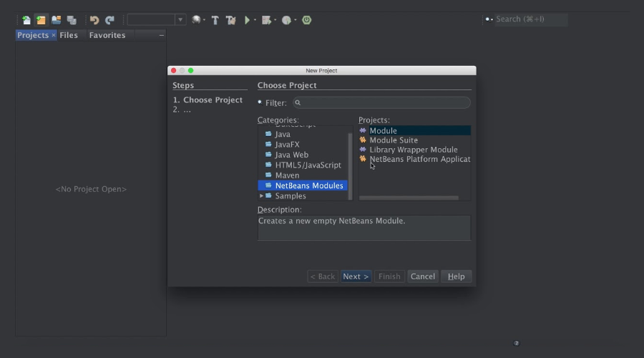Select the JavaFX category
644x358 pixels.
[287, 144]
